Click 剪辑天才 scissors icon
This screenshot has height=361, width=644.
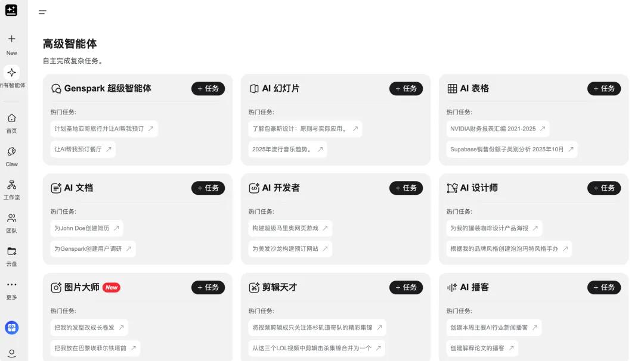tap(254, 287)
